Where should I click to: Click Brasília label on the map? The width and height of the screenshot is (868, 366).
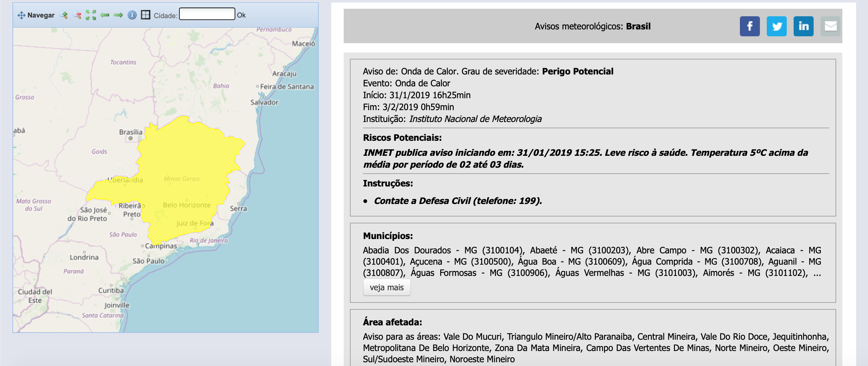pyautogui.click(x=131, y=132)
